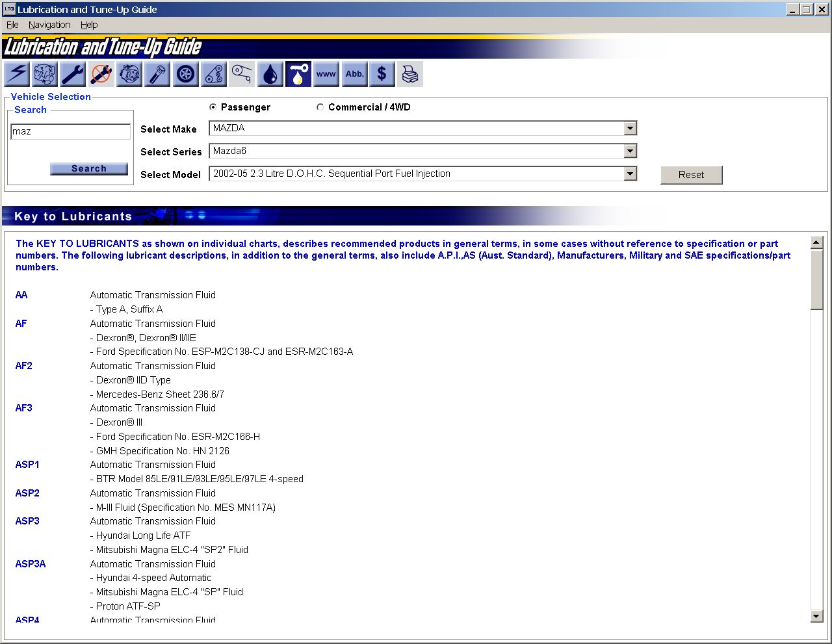Open the brake assembly icon
Image resolution: width=832 pixels, height=644 pixels.
tap(129, 74)
